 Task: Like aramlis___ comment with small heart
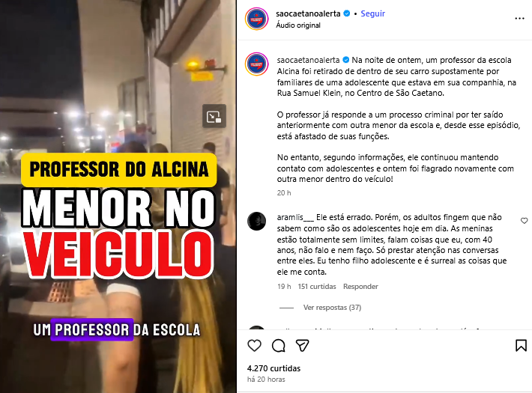[525, 221]
